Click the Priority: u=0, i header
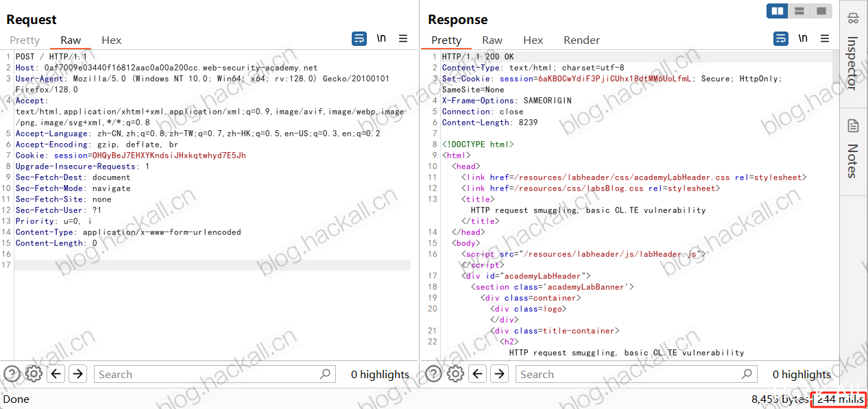 tap(53, 221)
